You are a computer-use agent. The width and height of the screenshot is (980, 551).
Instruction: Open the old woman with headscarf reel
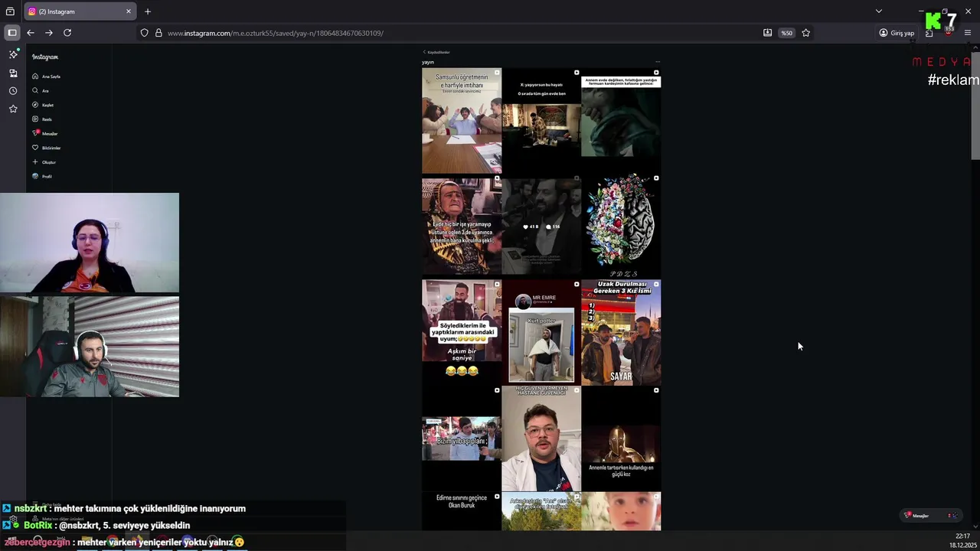click(x=462, y=227)
